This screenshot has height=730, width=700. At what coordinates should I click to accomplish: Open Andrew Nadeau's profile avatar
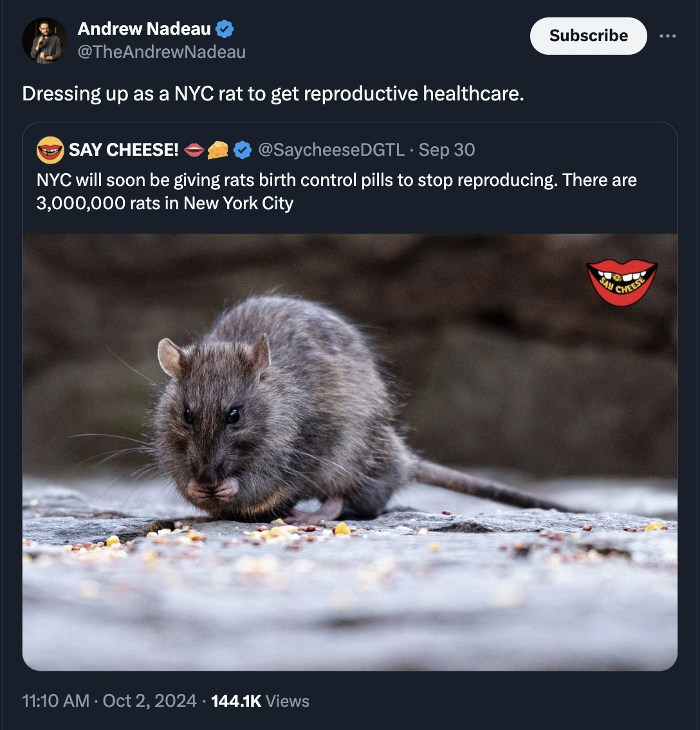pos(44,40)
